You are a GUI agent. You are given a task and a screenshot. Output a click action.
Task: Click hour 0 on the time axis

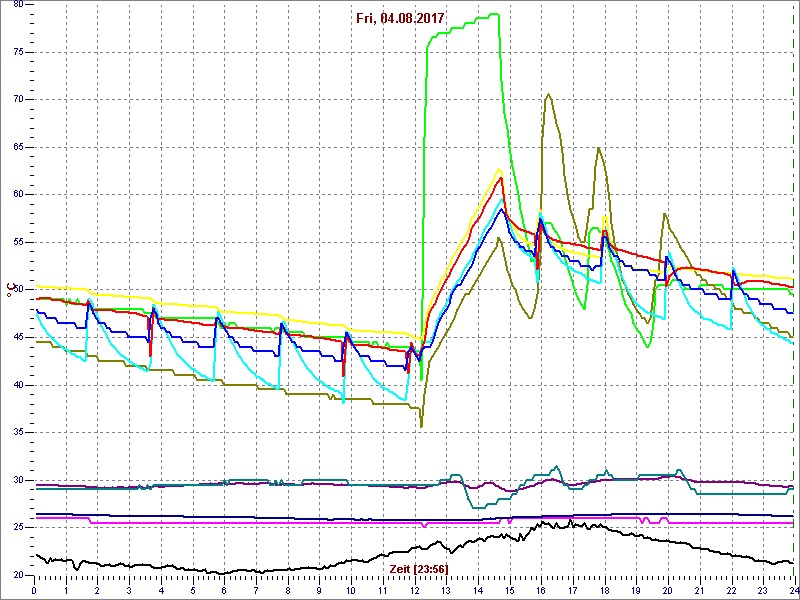(34, 590)
